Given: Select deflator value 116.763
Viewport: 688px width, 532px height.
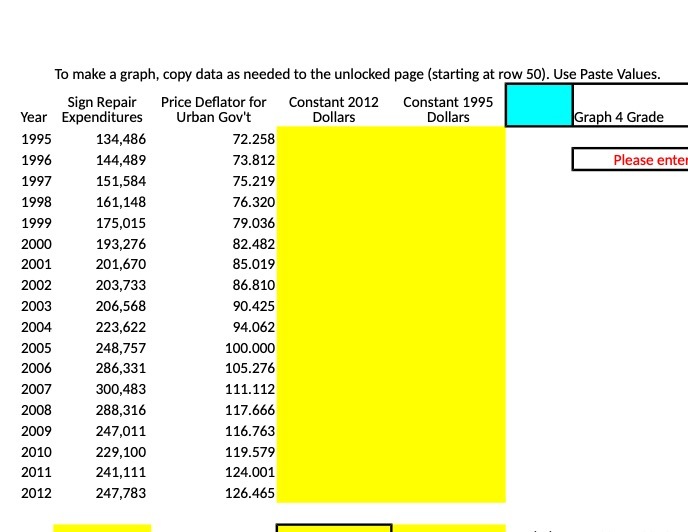Looking at the screenshot, I should 250,431.
